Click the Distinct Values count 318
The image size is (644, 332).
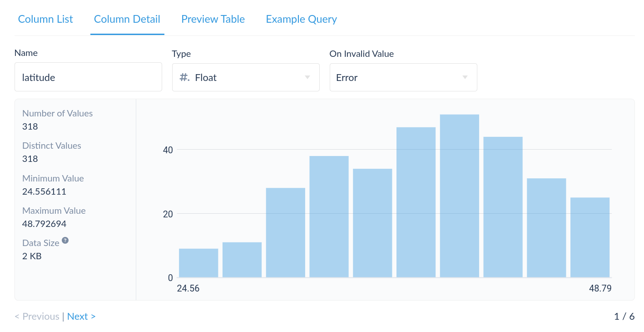(30, 159)
